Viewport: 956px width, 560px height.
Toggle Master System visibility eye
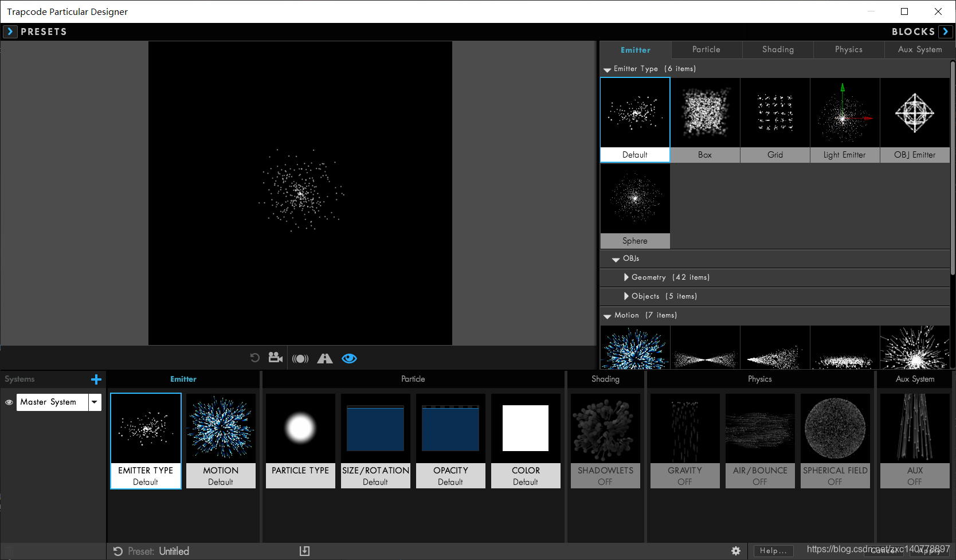[9, 402]
